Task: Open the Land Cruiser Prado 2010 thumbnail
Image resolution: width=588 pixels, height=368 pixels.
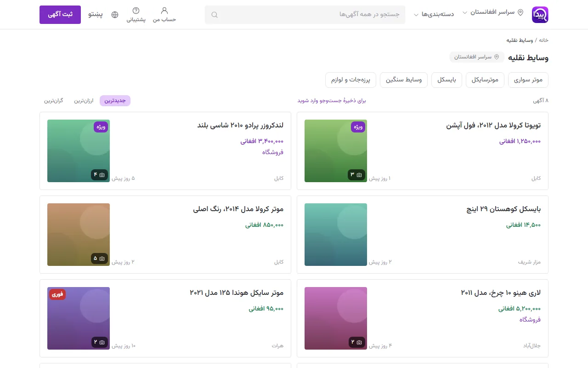Action: coord(79,151)
